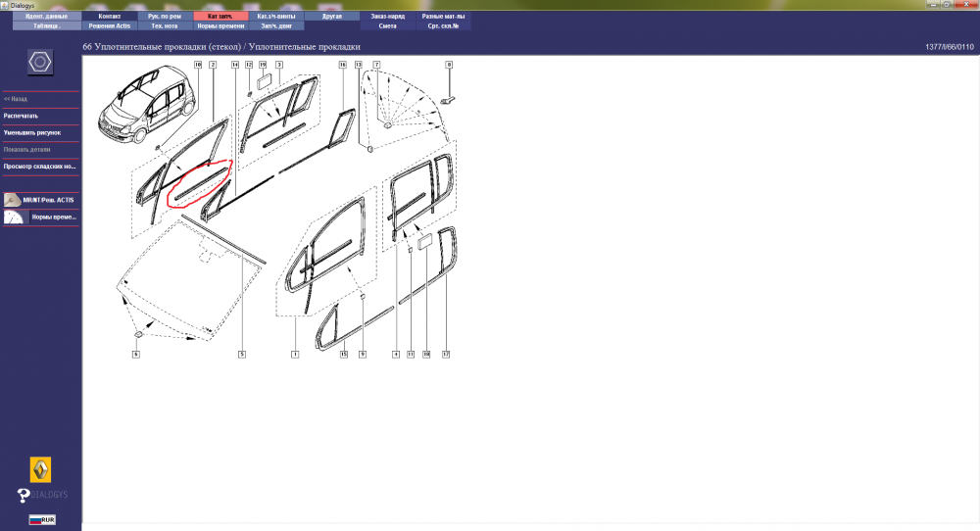Open the Разные мат-лы tab
Viewport: 980px width, 531px height.
(443, 17)
